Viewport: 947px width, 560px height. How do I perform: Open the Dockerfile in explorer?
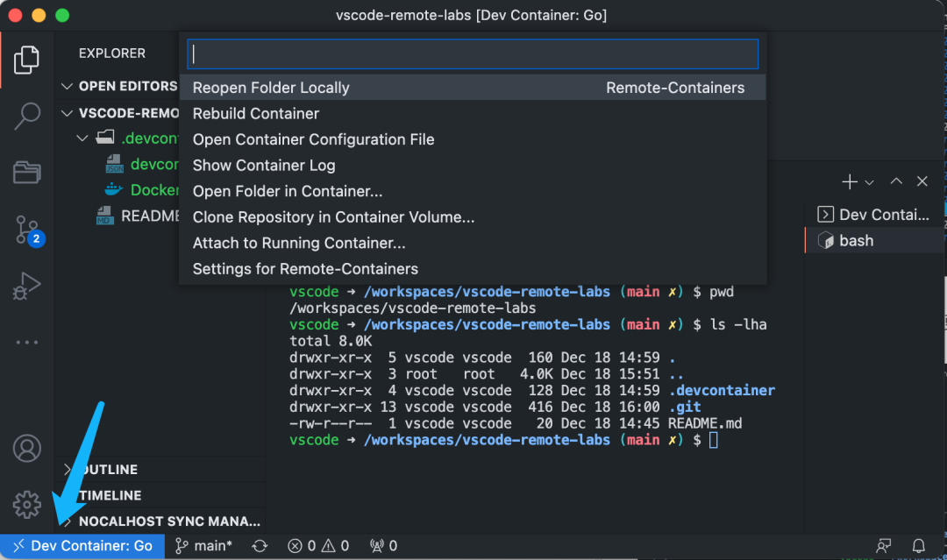tap(142, 190)
